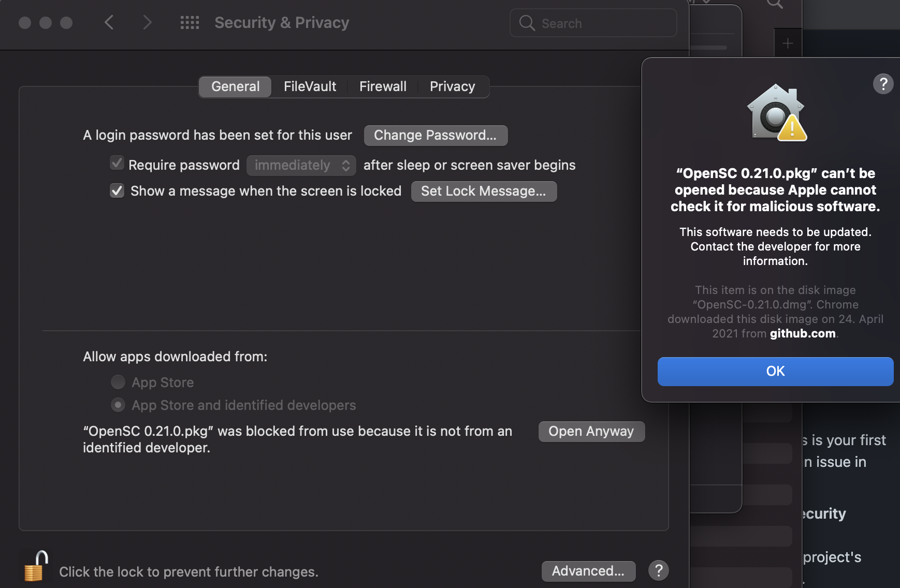This screenshot has height=588, width=900.
Task: Click the Show All preferences grid icon
Action: (x=190, y=22)
